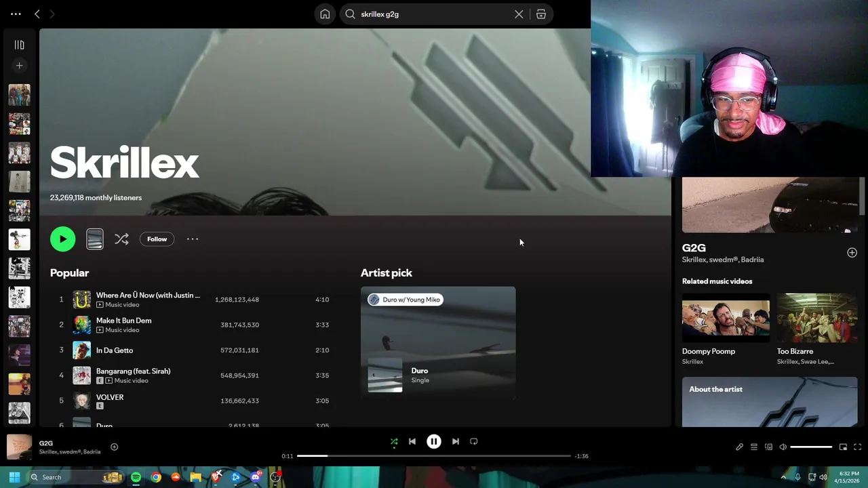Open the Spotify three-dot app menu
868x488 pixels.
tap(16, 14)
